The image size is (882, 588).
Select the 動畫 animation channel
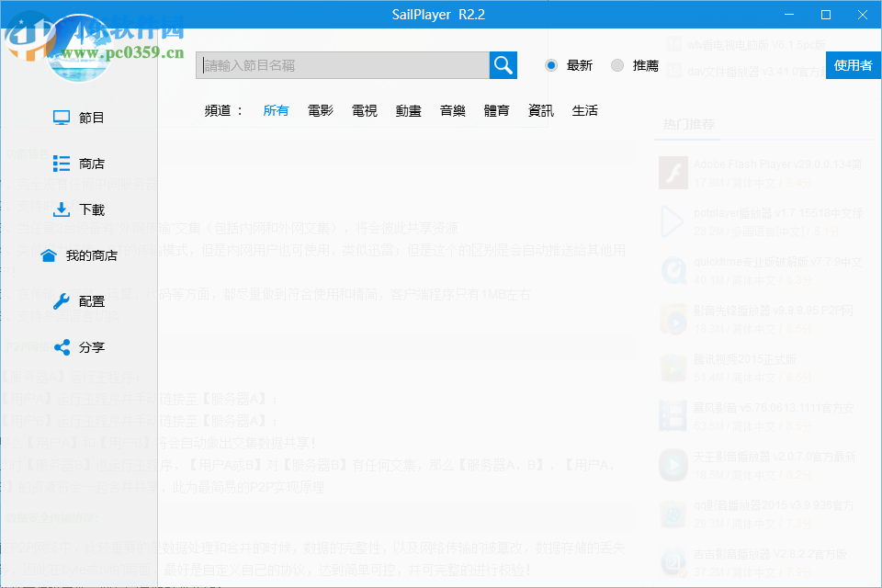tap(408, 109)
